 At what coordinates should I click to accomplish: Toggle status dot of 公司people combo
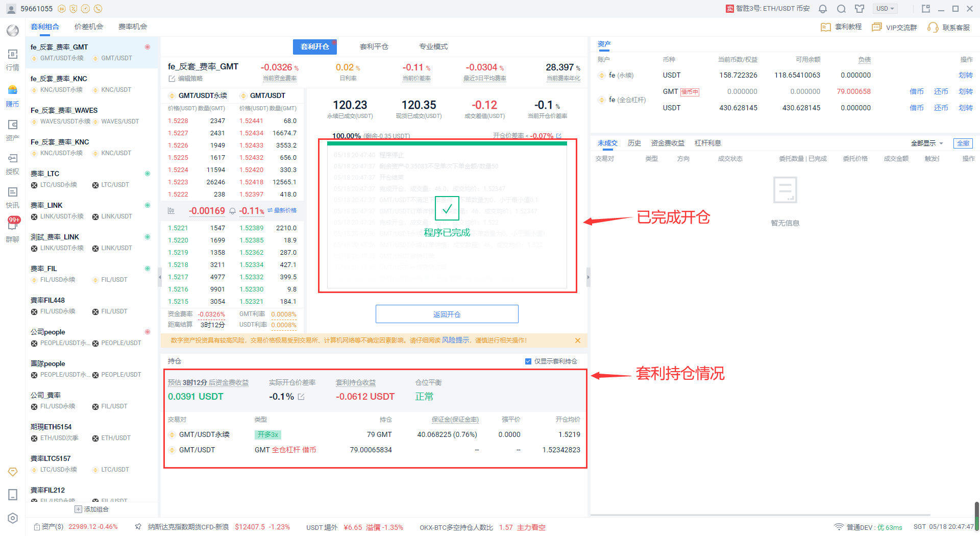click(148, 332)
